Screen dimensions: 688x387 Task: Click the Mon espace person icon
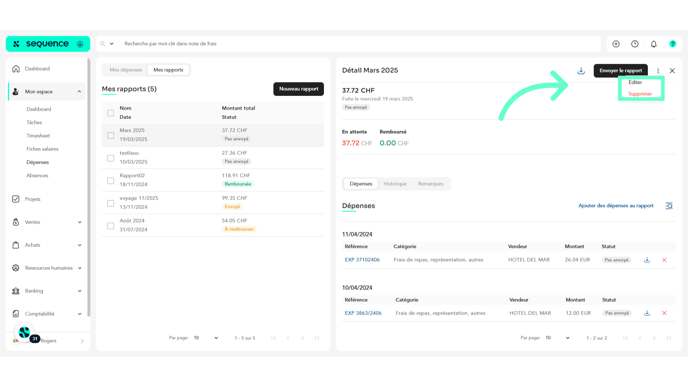point(16,91)
